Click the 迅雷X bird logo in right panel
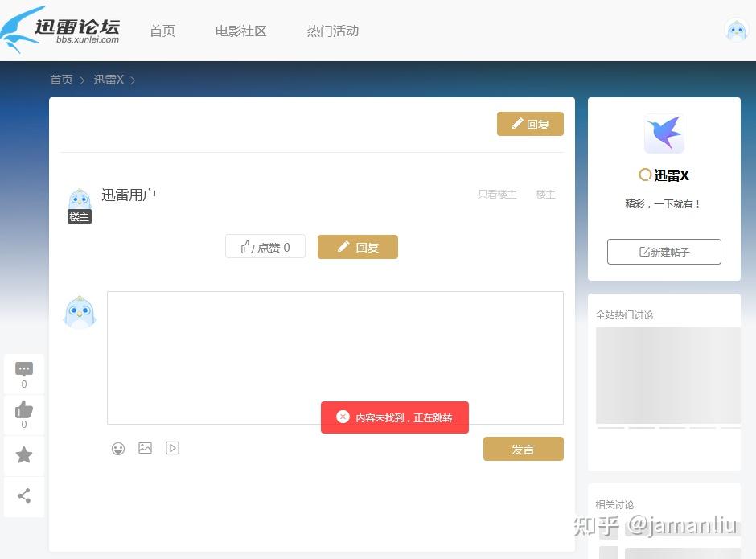756x559 pixels. [664, 134]
